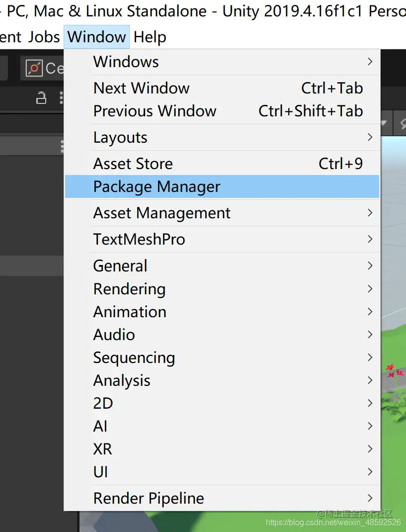This screenshot has width=406, height=532.
Task: Expand TextMeshPro submenu
Action: pos(222,239)
